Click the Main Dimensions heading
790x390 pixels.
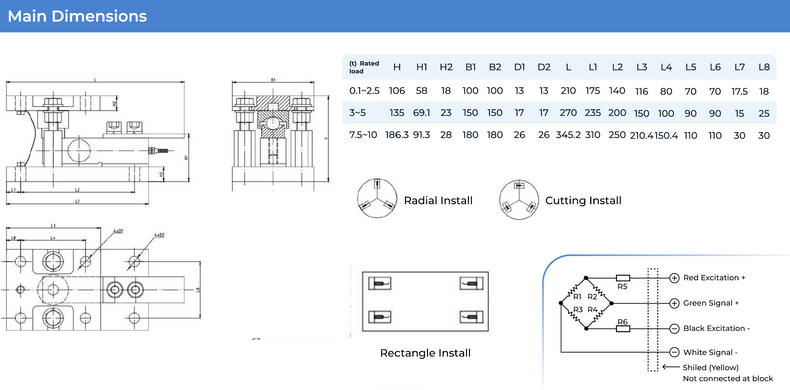[x=77, y=16]
